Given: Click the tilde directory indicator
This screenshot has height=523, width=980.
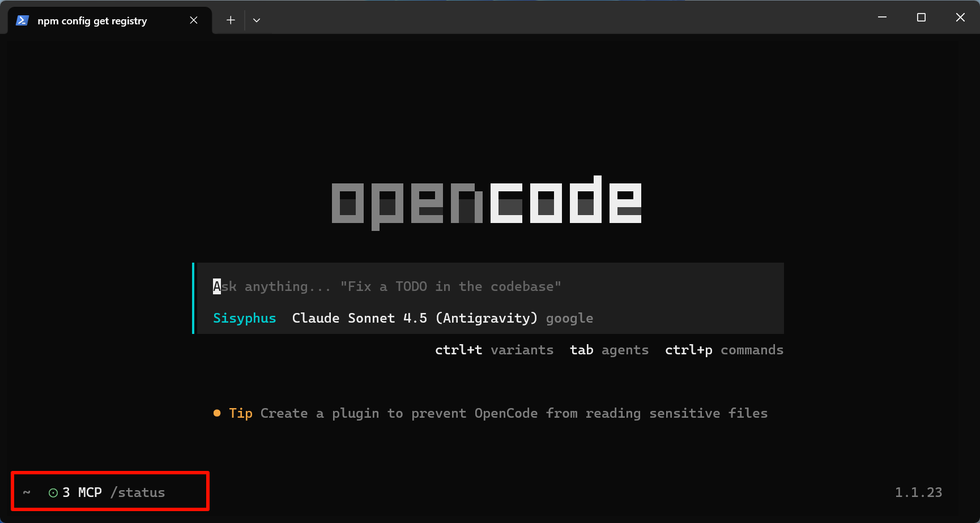Looking at the screenshot, I should (x=27, y=492).
